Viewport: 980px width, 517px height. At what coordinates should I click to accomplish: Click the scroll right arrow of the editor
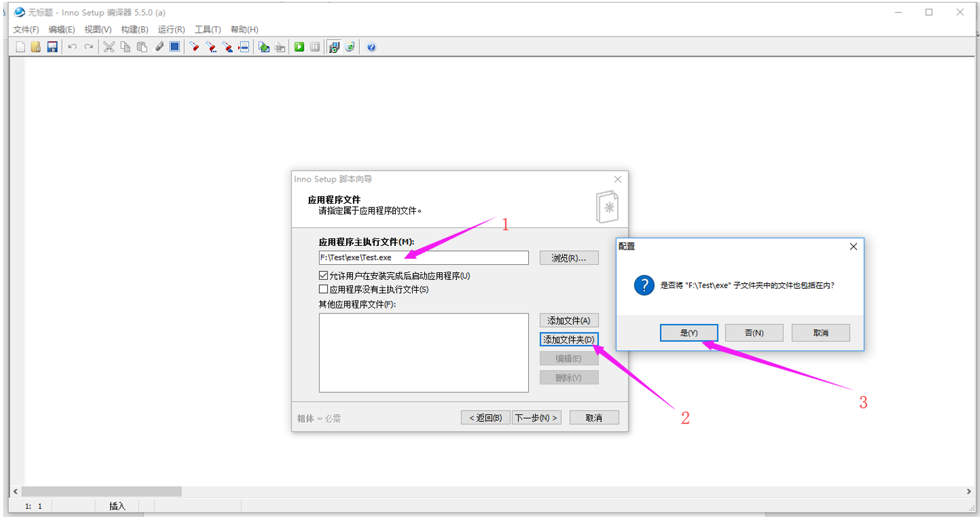pyautogui.click(x=969, y=491)
